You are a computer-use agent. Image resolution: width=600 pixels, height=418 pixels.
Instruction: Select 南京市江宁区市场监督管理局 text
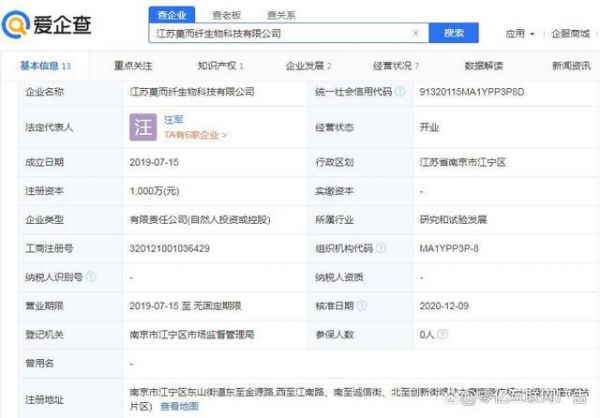pyautogui.click(x=192, y=335)
